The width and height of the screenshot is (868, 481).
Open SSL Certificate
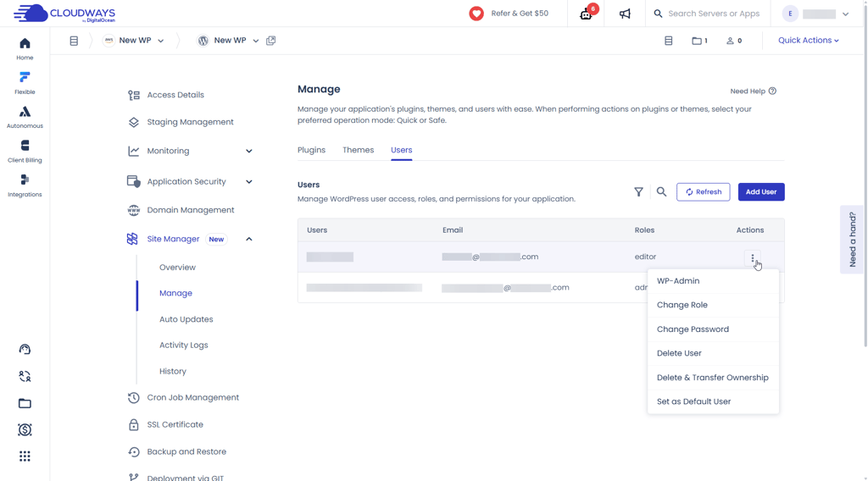pos(175,424)
